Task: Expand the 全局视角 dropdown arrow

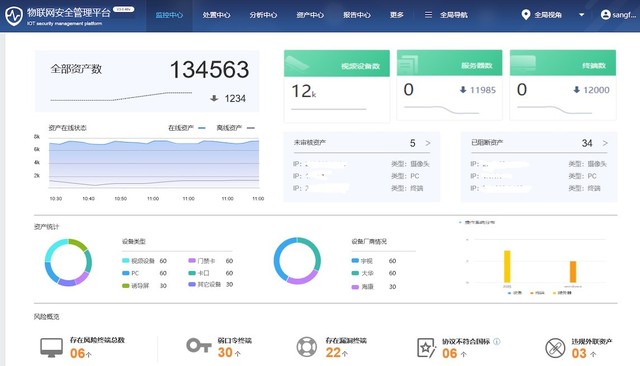Action: (582, 15)
